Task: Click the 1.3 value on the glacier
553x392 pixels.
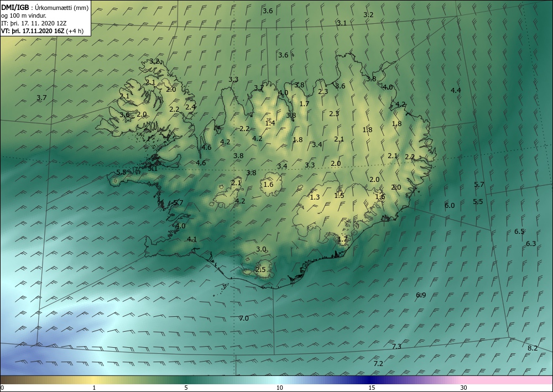Action: coord(315,197)
